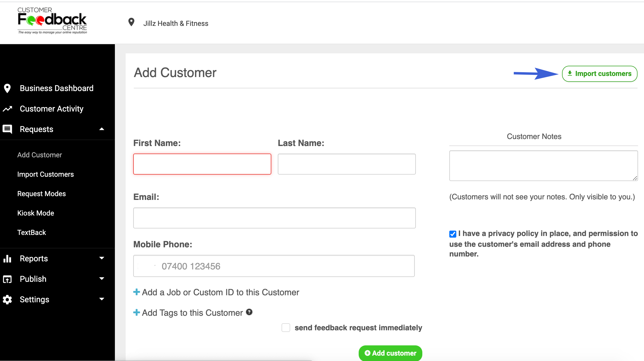Select Request Modes menu item
The height and width of the screenshot is (361, 644).
tap(42, 193)
